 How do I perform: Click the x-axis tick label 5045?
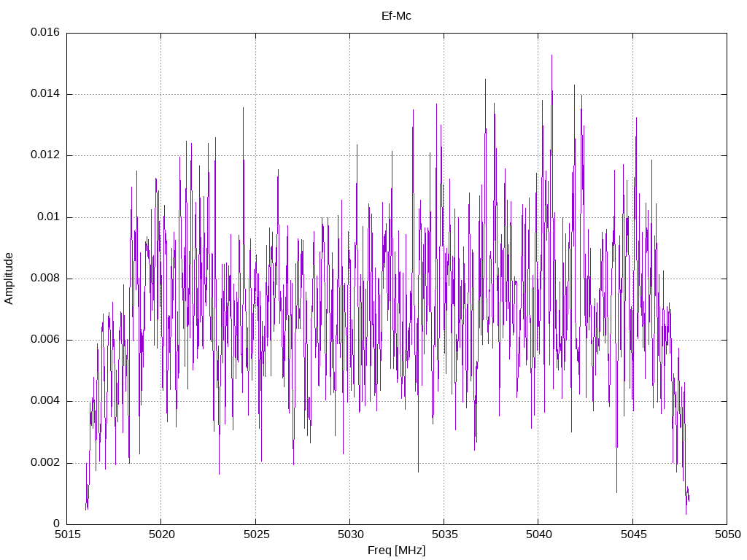pos(633,534)
